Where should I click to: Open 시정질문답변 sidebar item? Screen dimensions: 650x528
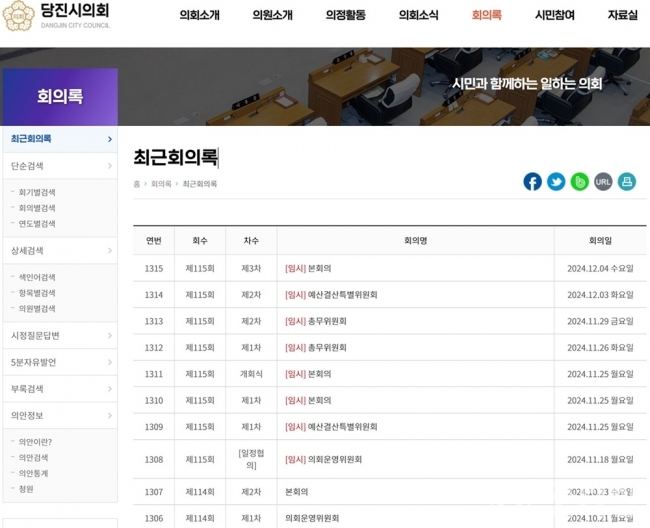click(58, 335)
